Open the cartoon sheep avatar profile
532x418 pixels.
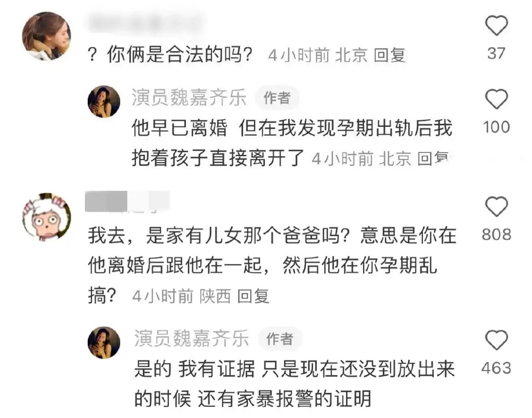coord(46,217)
